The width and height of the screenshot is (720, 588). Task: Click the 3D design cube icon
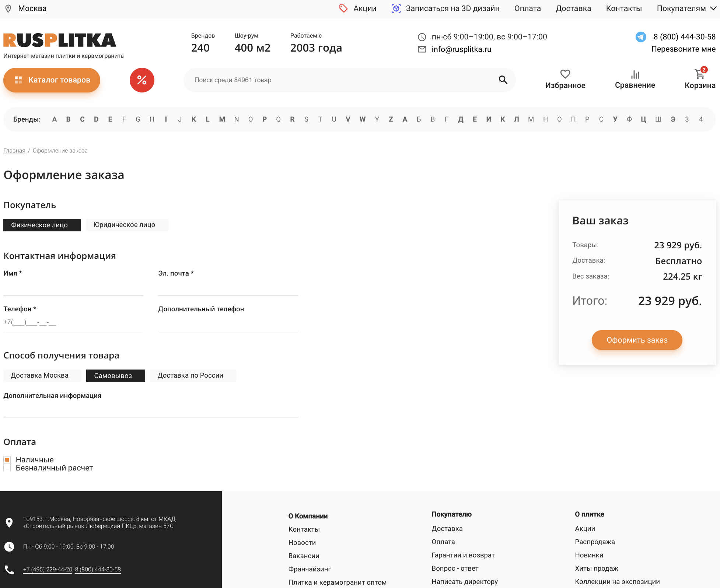(x=396, y=8)
